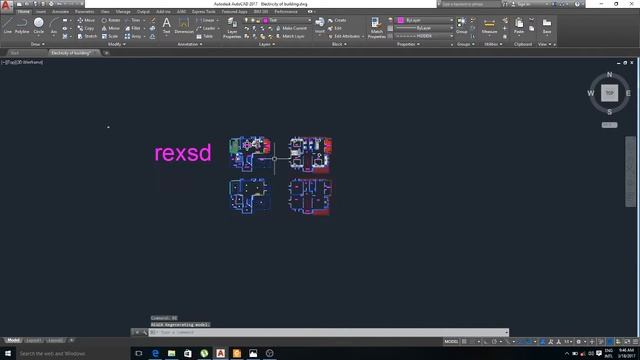This screenshot has height=360, width=640.
Task: Expand the Modify panel
Action: point(116,44)
